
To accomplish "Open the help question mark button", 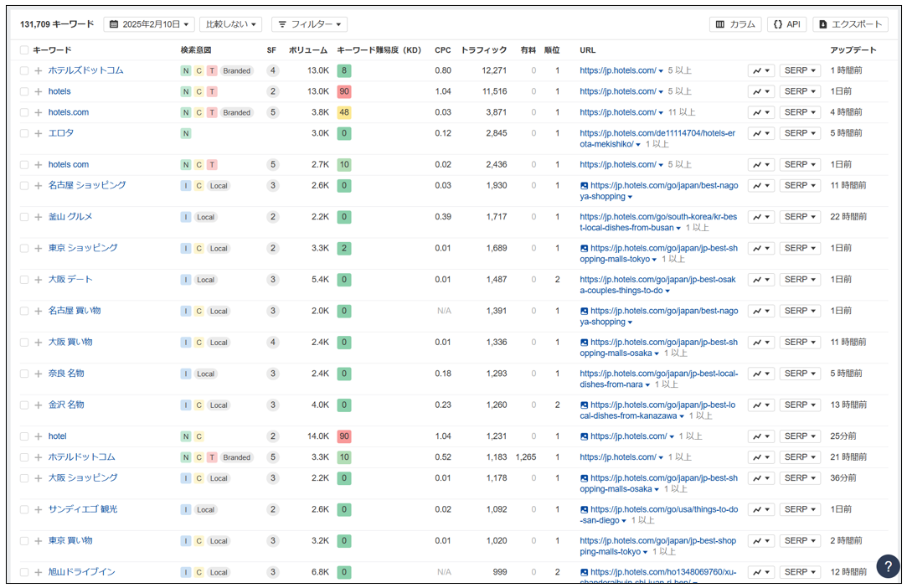I will [888, 566].
